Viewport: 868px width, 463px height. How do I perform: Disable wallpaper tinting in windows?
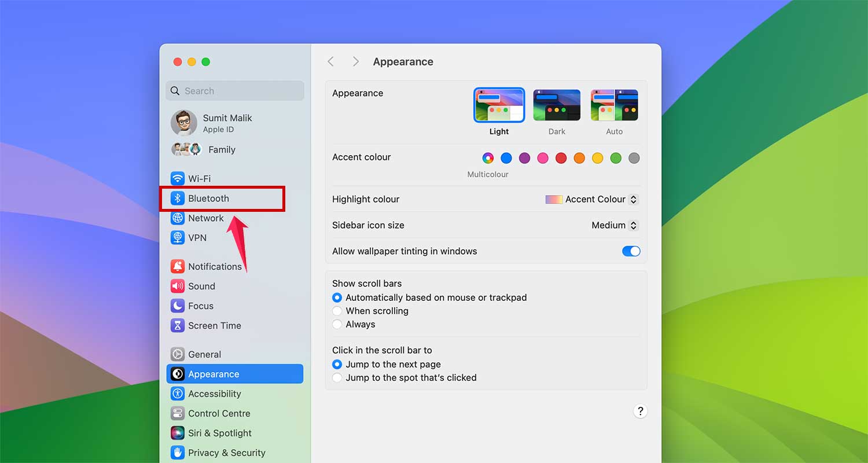click(x=631, y=251)
